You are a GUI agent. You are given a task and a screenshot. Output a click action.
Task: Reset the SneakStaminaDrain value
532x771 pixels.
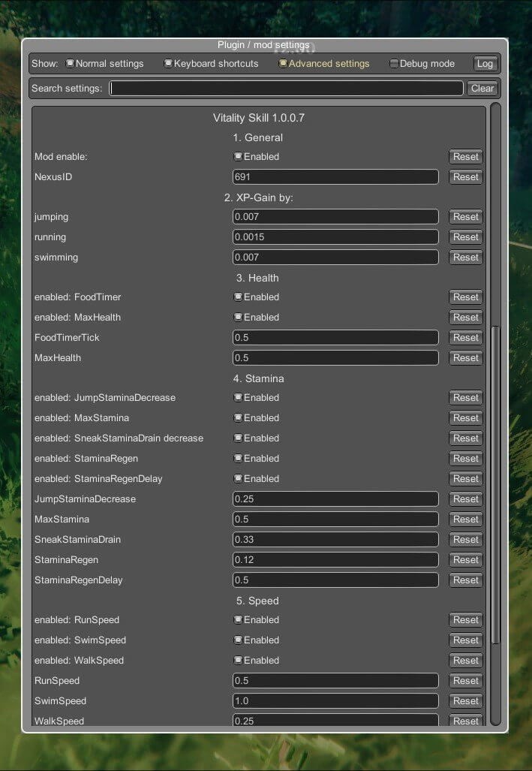point(465,540)
